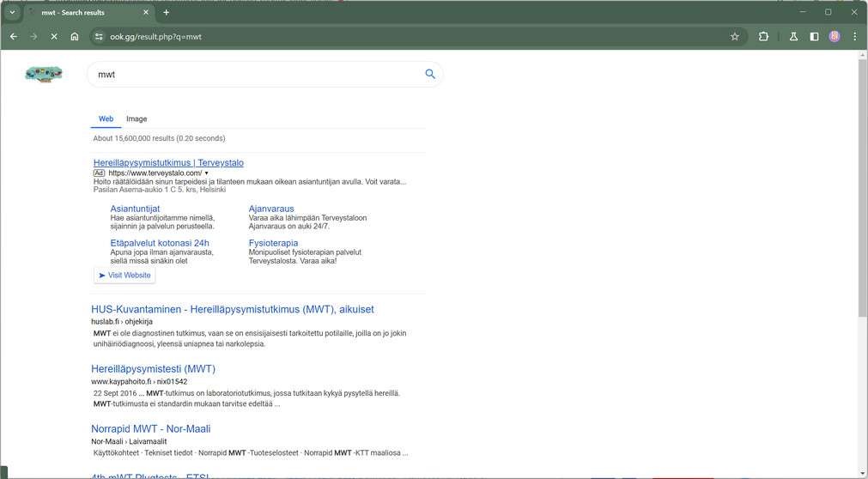Image resolution: width=868 pixels, height=479 pixels.
Task: Click the magnifier search icon
Action: coord(430,74)
